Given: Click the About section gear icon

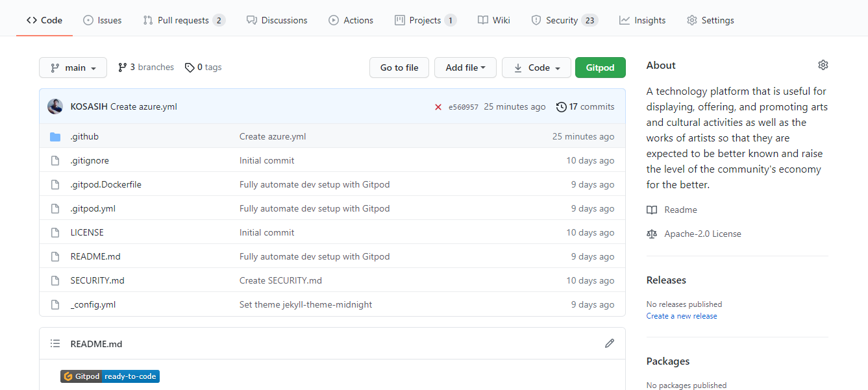Looking at the screenshot, I should 823,65.
